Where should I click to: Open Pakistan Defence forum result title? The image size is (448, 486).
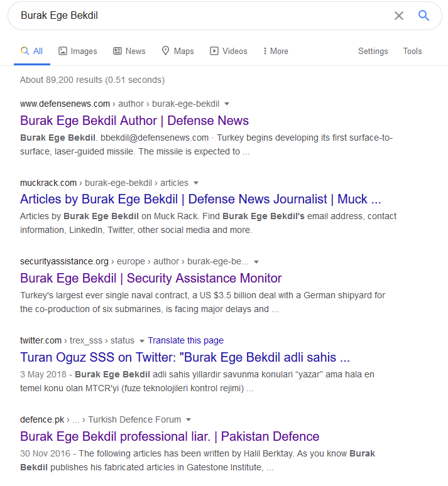(170, 436)
